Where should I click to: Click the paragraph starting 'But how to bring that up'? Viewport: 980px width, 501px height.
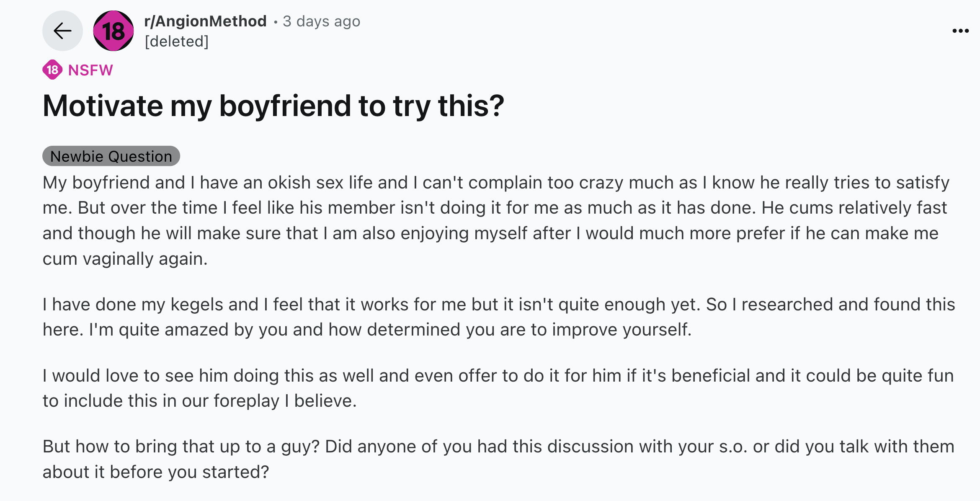(498, 459)
